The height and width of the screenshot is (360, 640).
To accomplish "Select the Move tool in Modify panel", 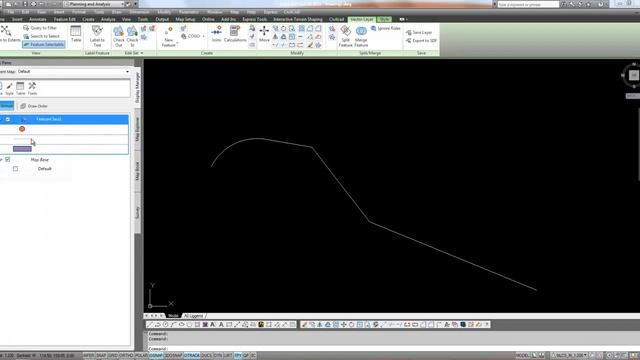I will coord(264,33).
